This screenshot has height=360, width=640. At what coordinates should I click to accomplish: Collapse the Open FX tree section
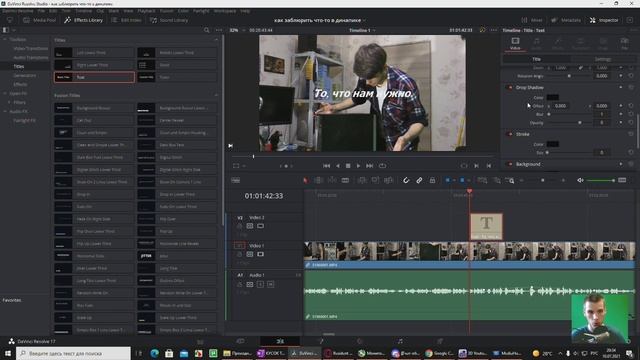5,93
